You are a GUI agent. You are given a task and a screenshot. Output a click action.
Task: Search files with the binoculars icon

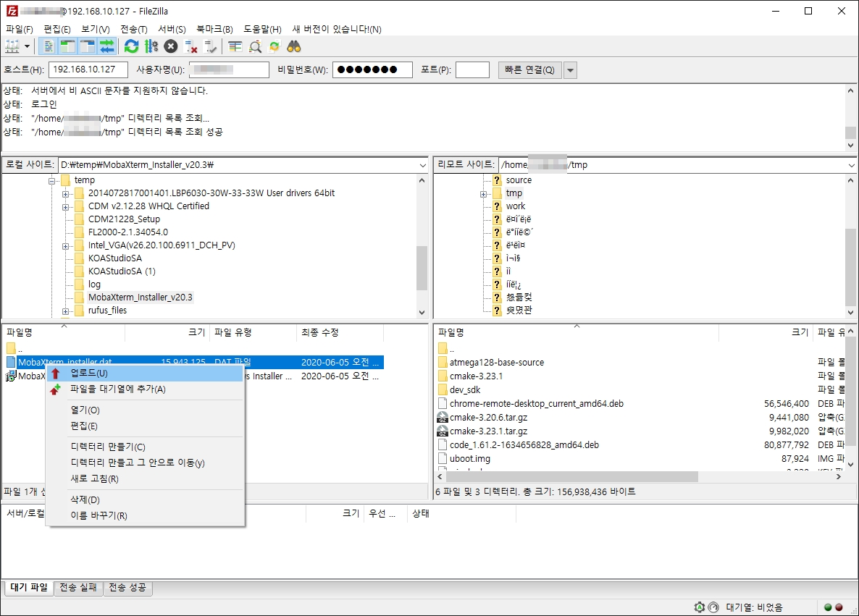294,46
